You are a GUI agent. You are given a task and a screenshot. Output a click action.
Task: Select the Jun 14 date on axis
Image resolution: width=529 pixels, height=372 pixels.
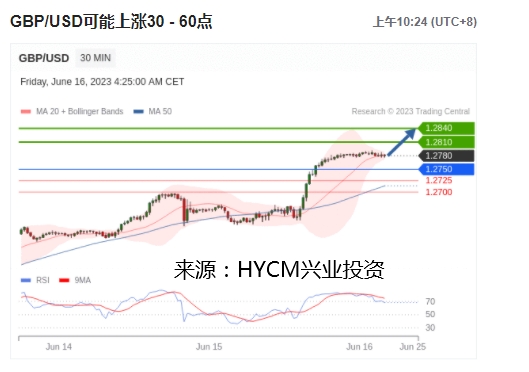pos(59,347)
